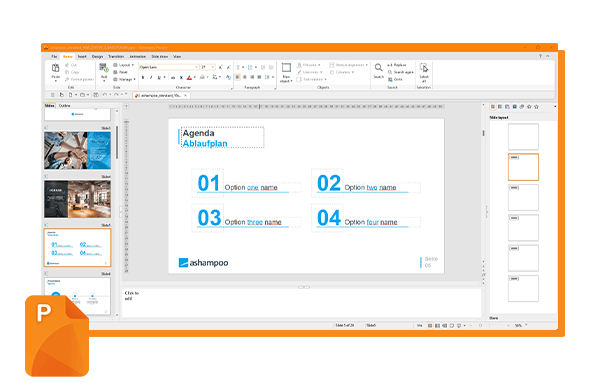Viewport: 600px width, 390px height.
Task: Switch to the Design ribbon tab
Action: pos(97,56)
